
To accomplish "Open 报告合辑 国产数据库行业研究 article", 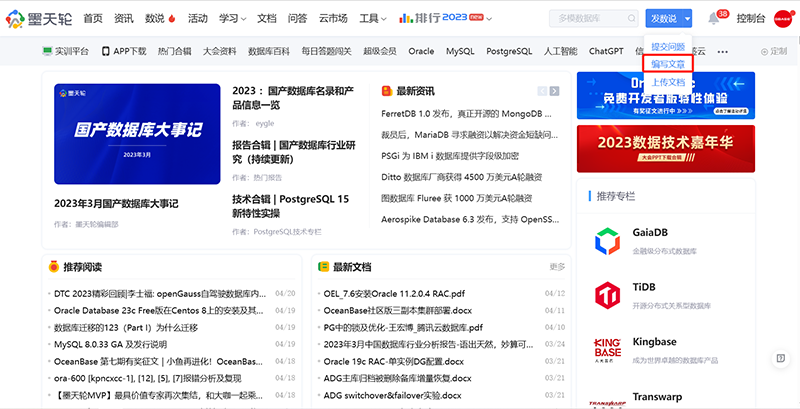I will 294,152.
